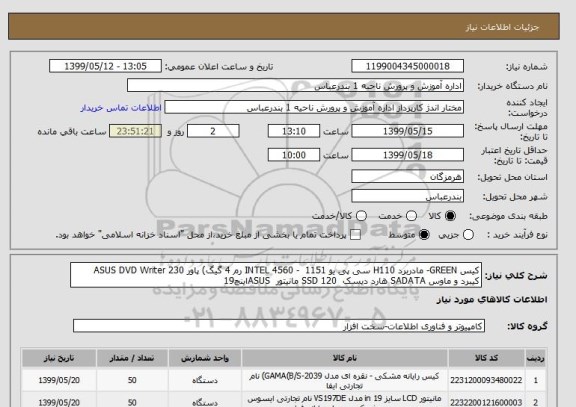Click the price validity date 1399/05/18
This screenshot has height=407, width=576.
tap(407, 155)
